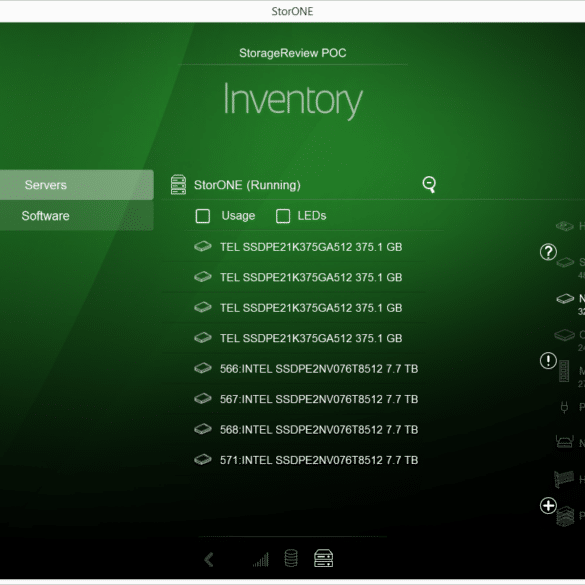This screenshot has height=585, width=585.
Task: Click the server rack icon beside StorONE (Running)
Action: coord(178,185)
